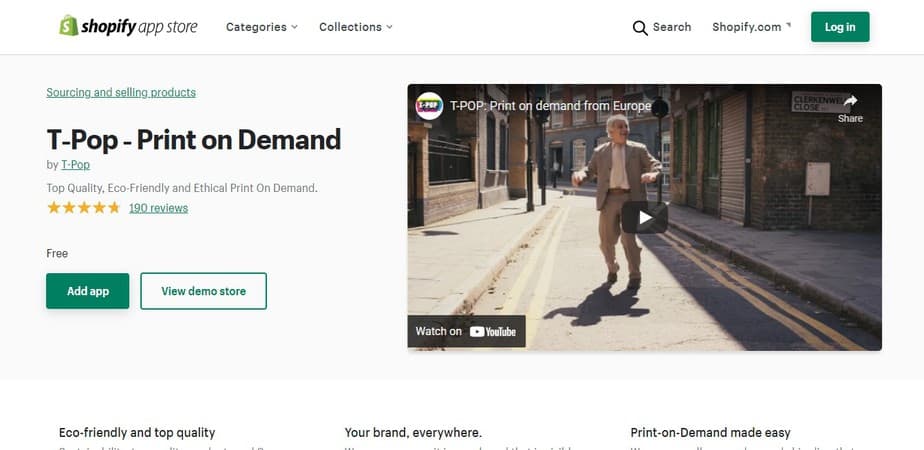924x450 pixels.
Task: Open the Collections dropdown menu
Action: (x=356, y=27)
